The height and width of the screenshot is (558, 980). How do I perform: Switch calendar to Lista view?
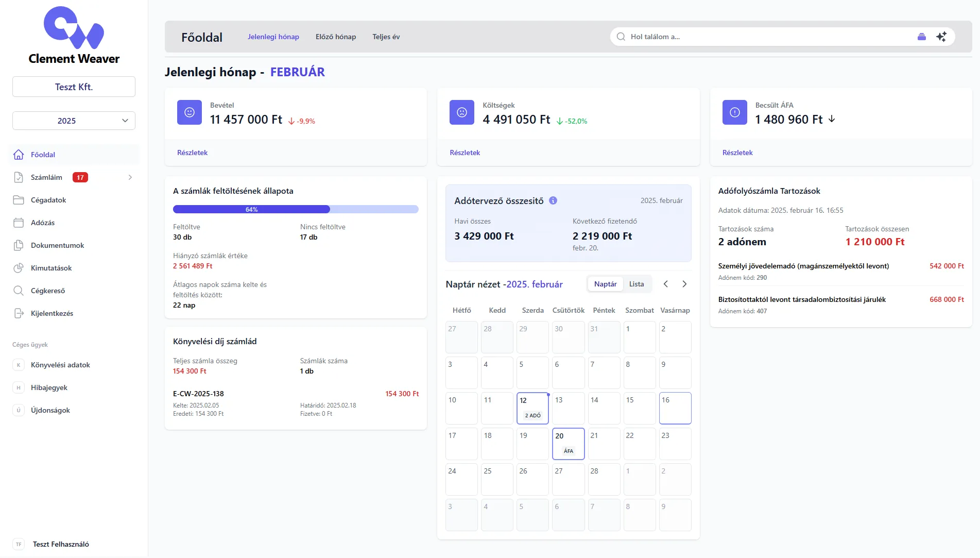click(x=636, y=284)
